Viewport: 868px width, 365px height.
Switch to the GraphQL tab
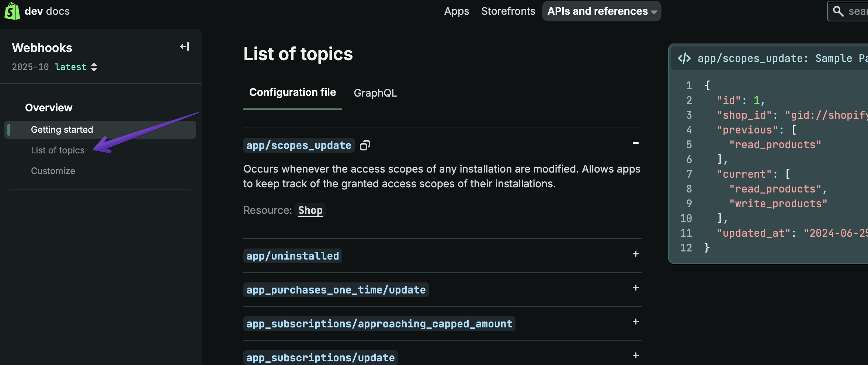[375, 93]
